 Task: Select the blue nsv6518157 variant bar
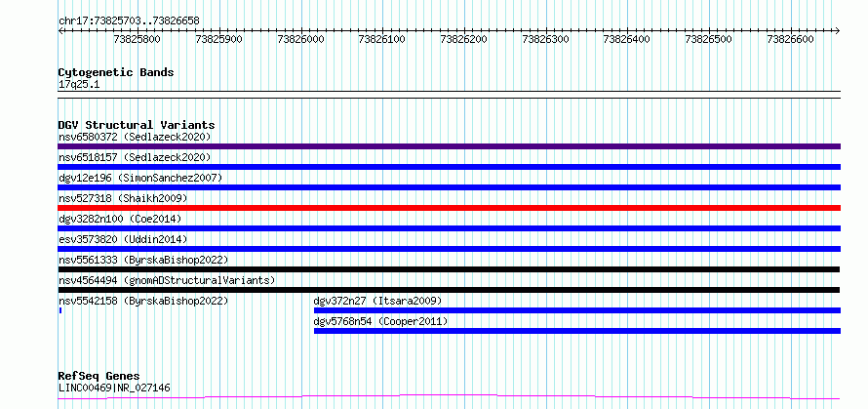(x=449, y=167)
